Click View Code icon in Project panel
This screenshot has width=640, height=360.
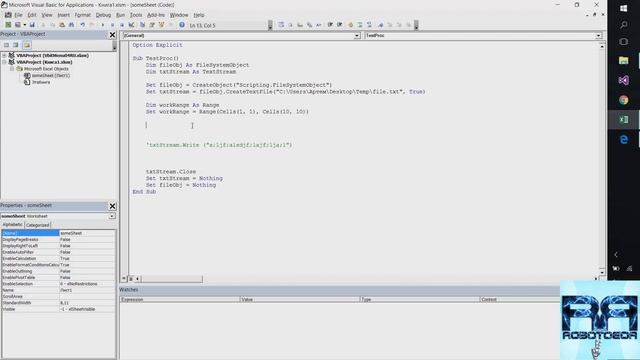tap(6, 45)
